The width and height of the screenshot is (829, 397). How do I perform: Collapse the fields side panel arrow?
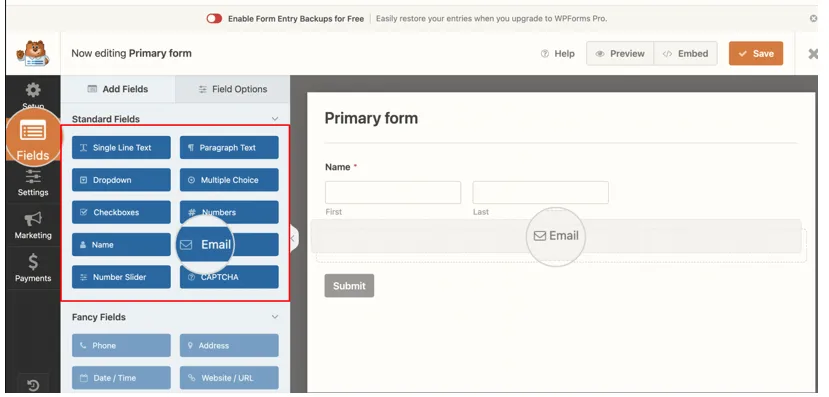(x=292, y=238)
